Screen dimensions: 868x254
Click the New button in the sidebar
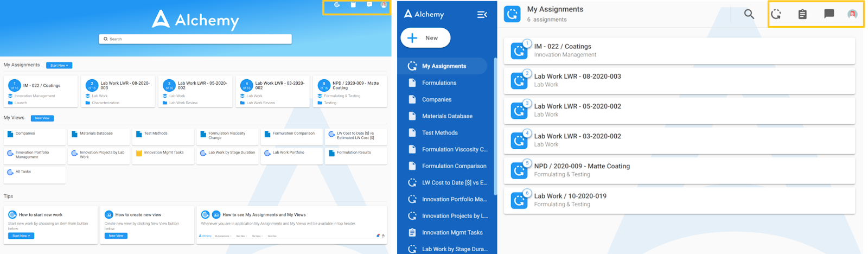(425, 38)
